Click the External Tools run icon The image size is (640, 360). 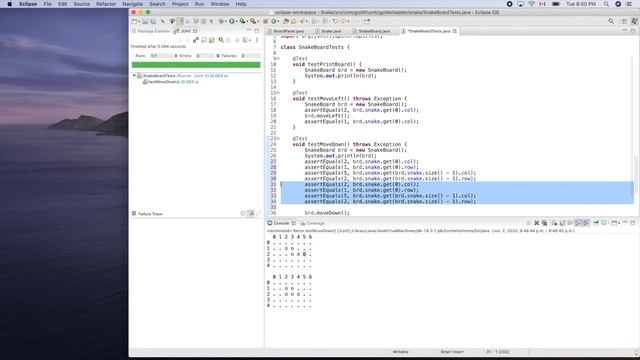coord(253,21)
